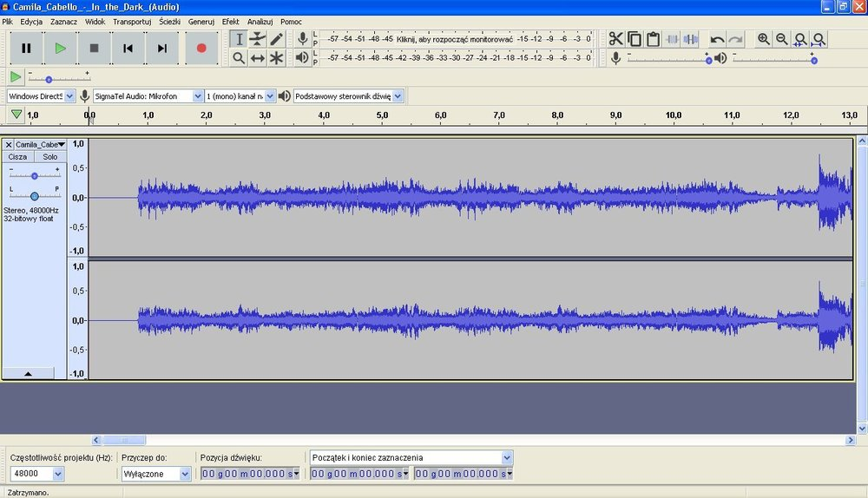The image size is (868, 498).
Task: Toggle the Solo button on track
Action: (x=49, y=156)
